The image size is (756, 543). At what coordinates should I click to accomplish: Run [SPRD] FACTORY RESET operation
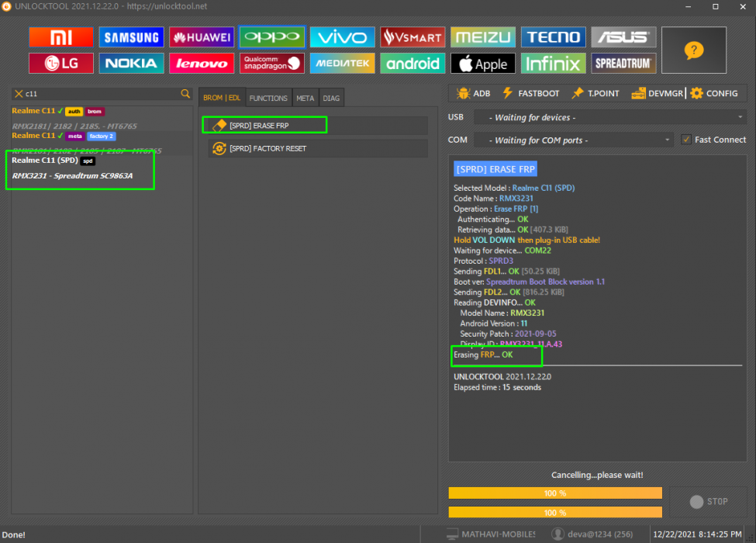318,148
